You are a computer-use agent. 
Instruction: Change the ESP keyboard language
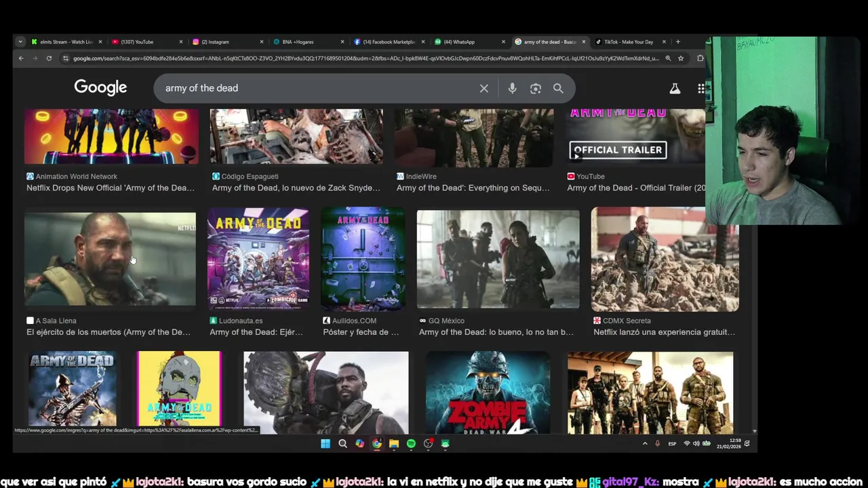[x=673, y=444]
